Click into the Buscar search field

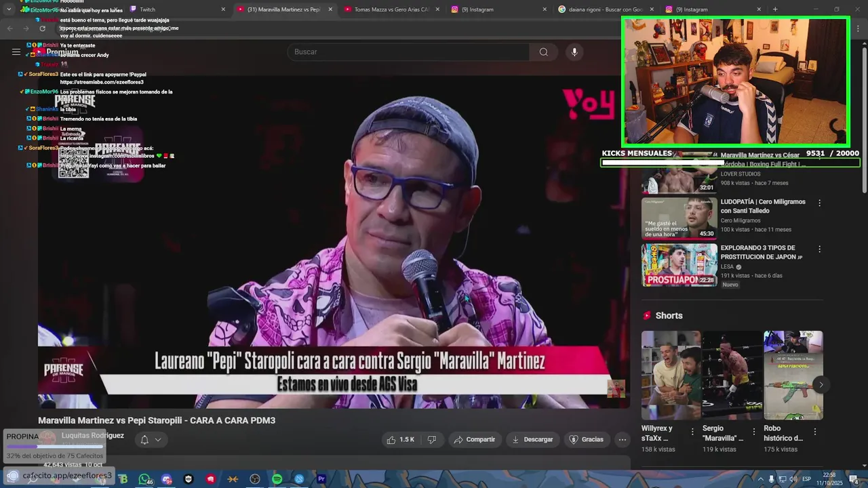pos(408,52)
